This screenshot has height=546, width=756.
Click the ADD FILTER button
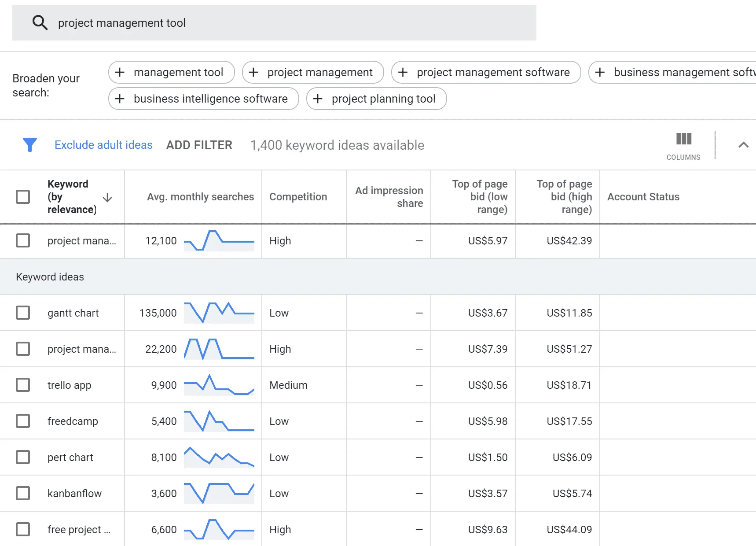(199, 145)
